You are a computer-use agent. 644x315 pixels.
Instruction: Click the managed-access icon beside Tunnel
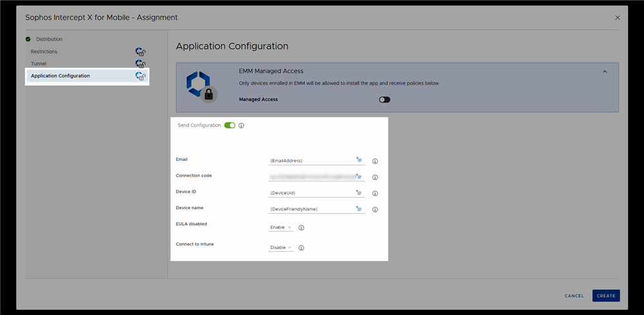tap(141, 64)
